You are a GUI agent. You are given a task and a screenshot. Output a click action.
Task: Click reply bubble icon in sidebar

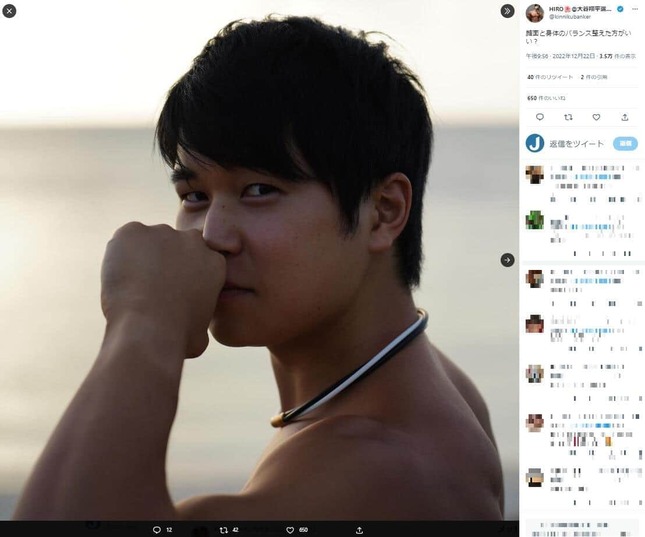pos(540,117)
